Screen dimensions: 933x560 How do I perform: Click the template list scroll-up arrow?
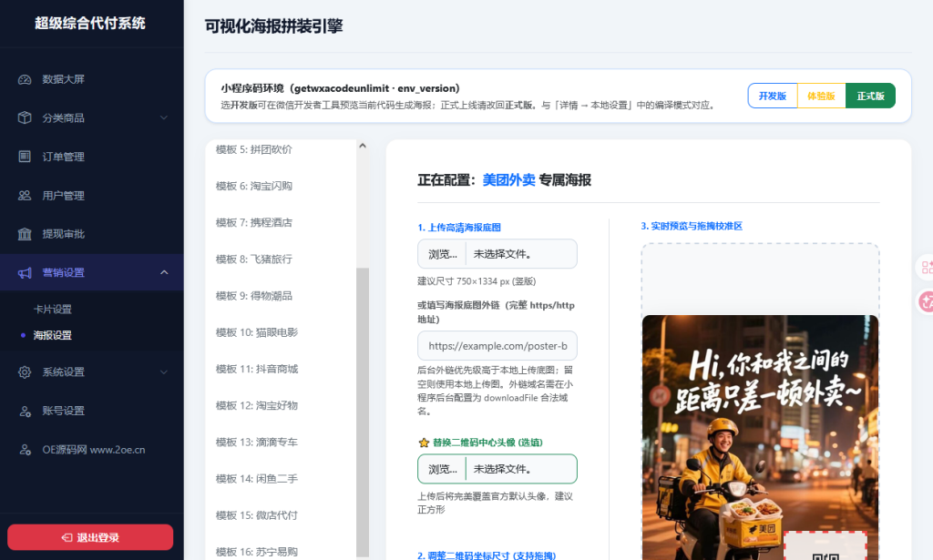[x=363, y=146]
